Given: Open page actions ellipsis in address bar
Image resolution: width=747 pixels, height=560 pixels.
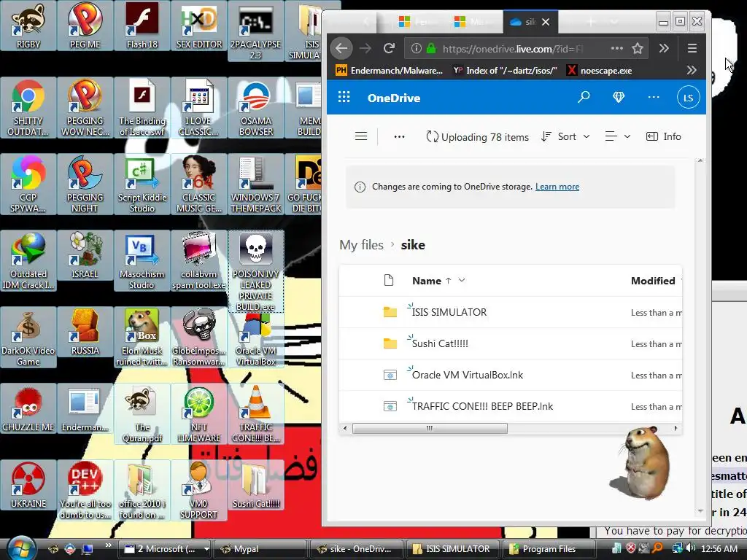Looking at the screenshot, I should [x=617, y=48].
